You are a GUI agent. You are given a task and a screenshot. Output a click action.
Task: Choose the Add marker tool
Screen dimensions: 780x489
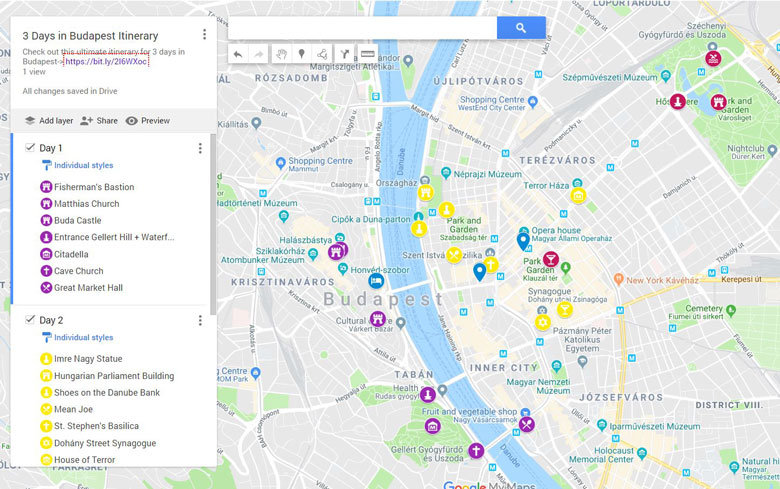click(x=301, y=54)
